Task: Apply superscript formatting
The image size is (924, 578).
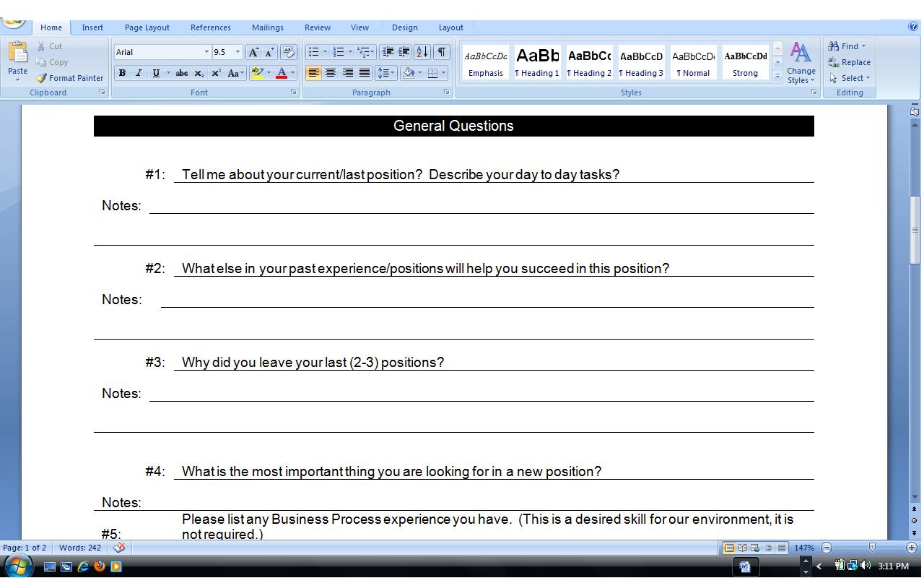Action: point(216,73)
